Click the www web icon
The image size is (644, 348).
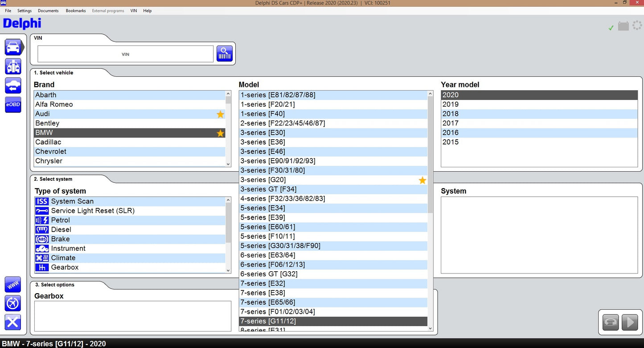[13, 284]
